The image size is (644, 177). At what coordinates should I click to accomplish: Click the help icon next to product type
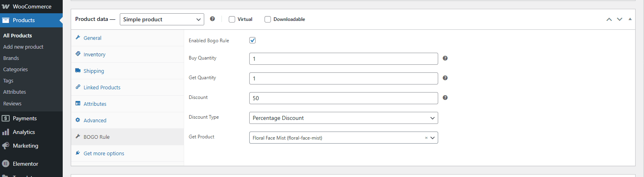pos(212,19)
